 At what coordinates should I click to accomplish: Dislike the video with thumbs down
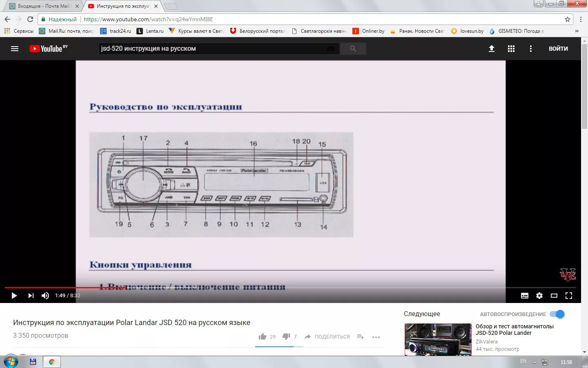286,337
